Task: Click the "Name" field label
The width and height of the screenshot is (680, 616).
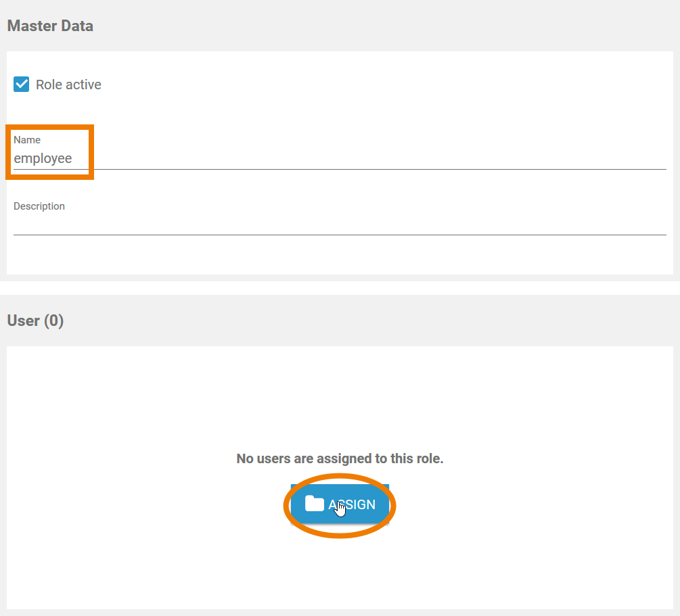Action: pyautogui.click(x=27, y=140)
